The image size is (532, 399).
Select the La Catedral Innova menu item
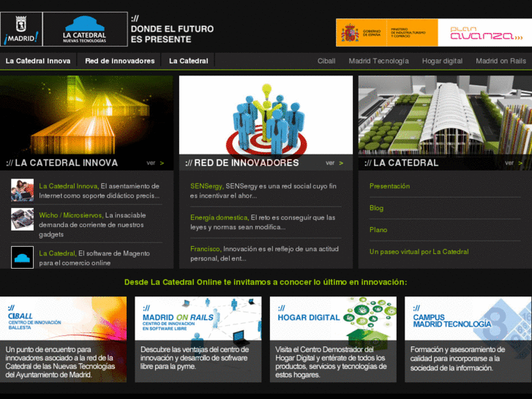[x=38, y=61]
